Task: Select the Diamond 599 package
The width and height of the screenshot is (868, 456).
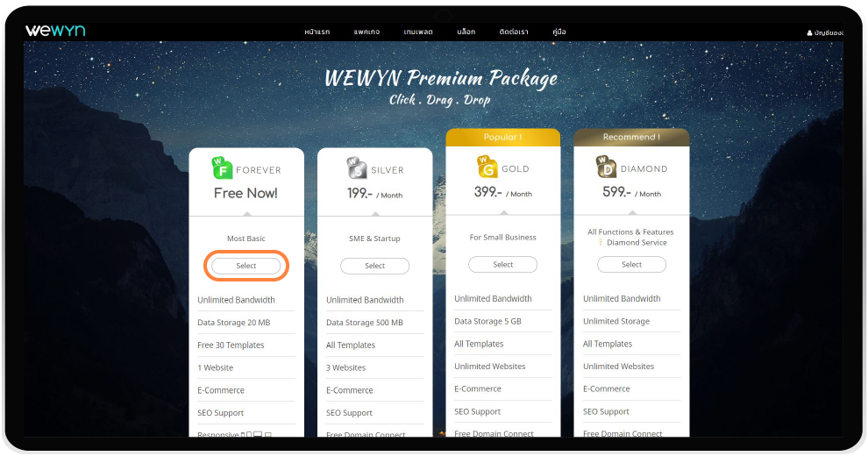Action: coord(631,265)
